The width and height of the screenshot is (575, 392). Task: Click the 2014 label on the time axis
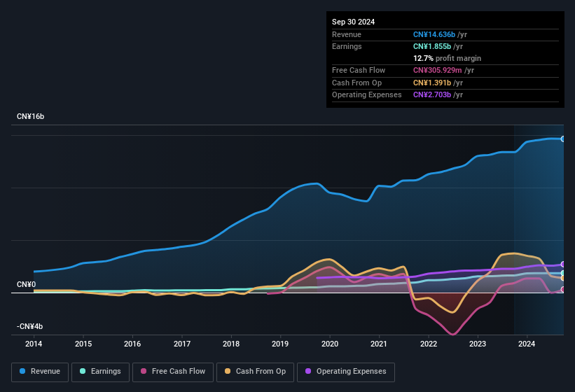[34, 344]
